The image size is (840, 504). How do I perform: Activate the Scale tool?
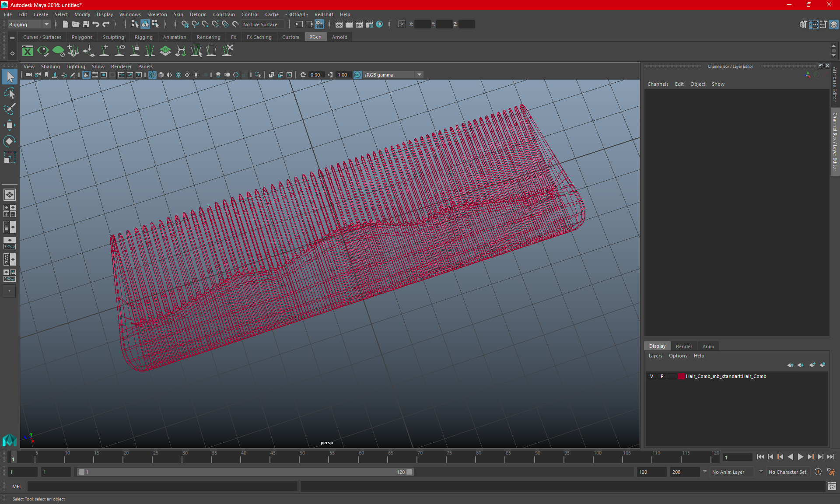(10, 157)
